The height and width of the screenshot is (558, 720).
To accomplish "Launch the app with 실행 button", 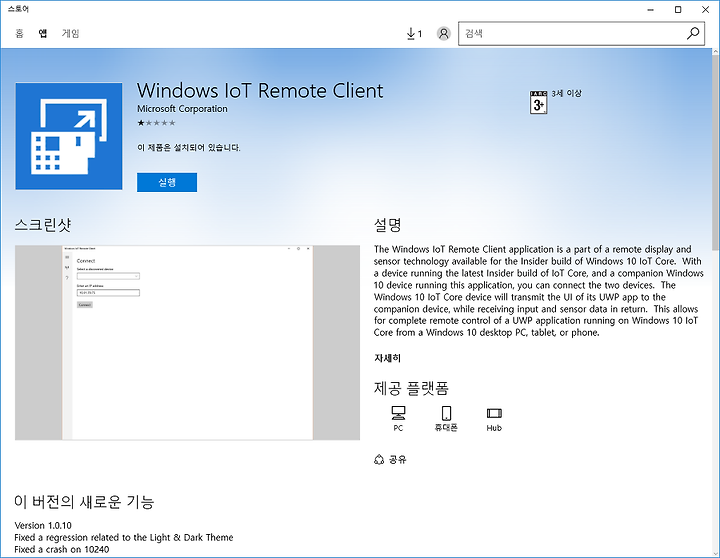I will 167,182.
